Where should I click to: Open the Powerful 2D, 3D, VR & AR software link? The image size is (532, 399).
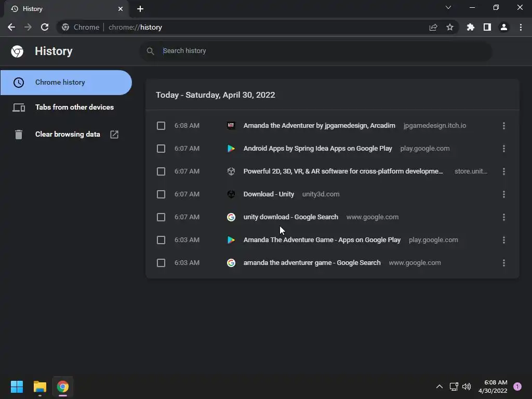[x=343, y=171]
